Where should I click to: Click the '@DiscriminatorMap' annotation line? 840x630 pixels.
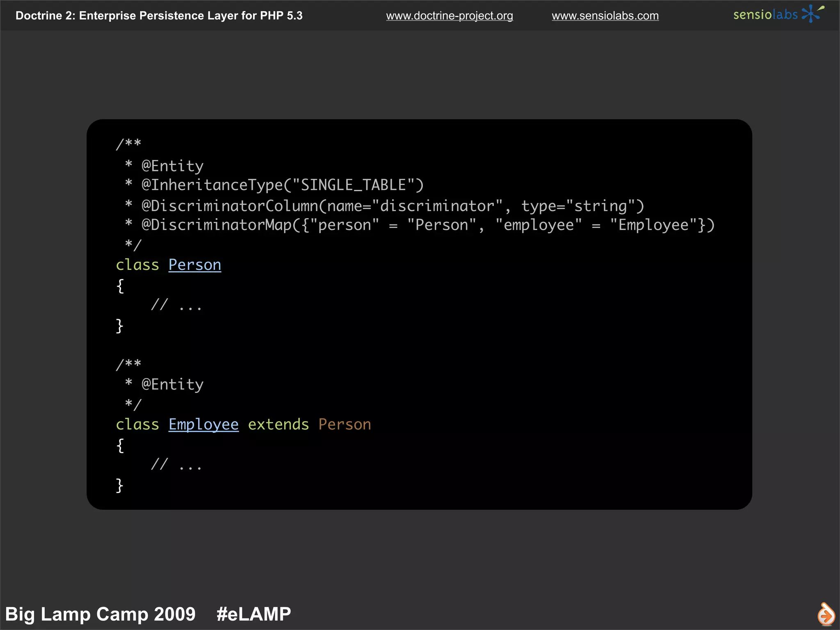point(420,225)
